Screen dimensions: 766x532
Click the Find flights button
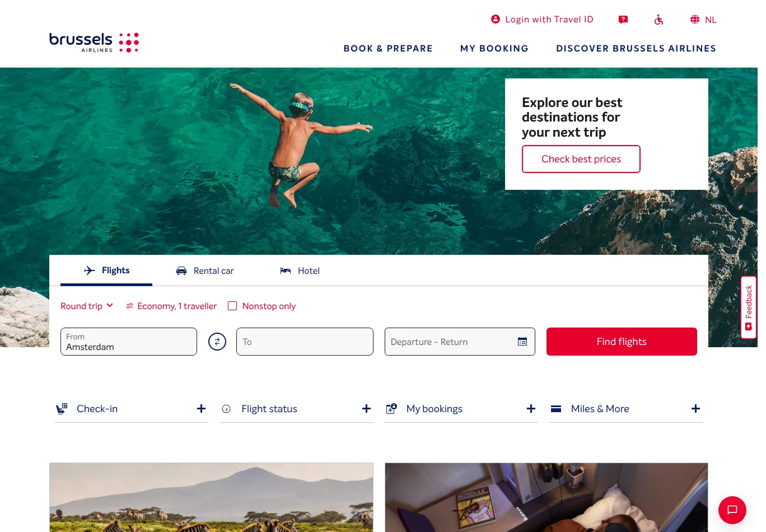click(x=622, y=342)
